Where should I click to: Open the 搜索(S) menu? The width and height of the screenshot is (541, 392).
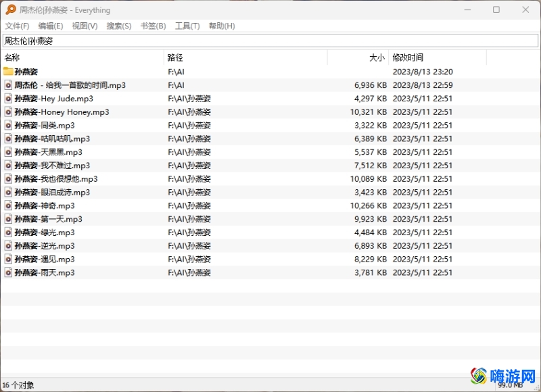(119, 26)
